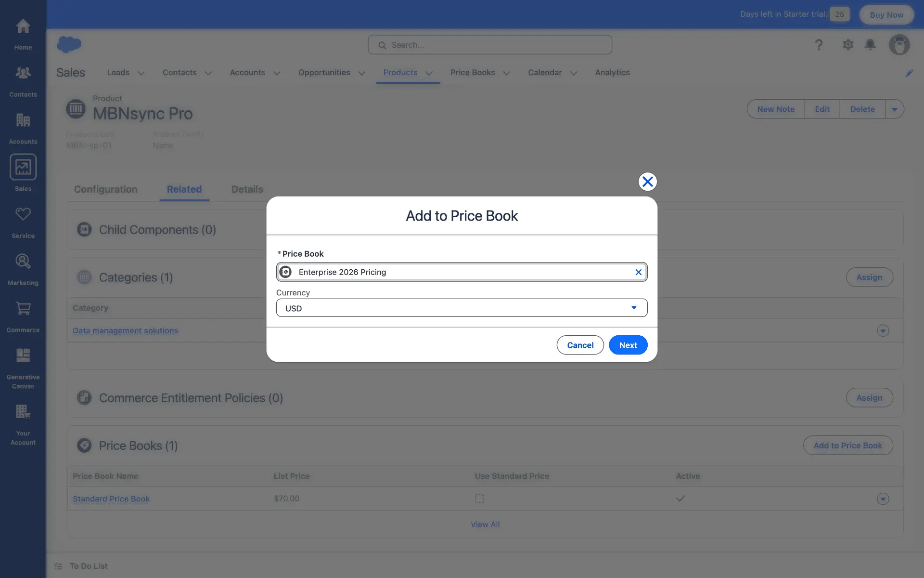Viewport: 924px width, 578px height.
Task: Click the help question mark icon
Action: tap(819, 45)
